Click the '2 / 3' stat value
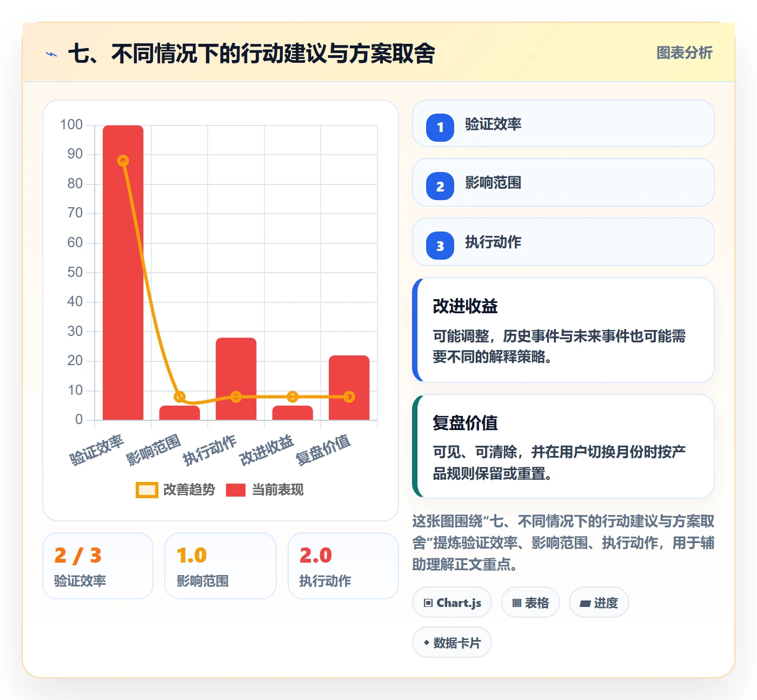This screenshot has height=700, width=757. point(78,556)
